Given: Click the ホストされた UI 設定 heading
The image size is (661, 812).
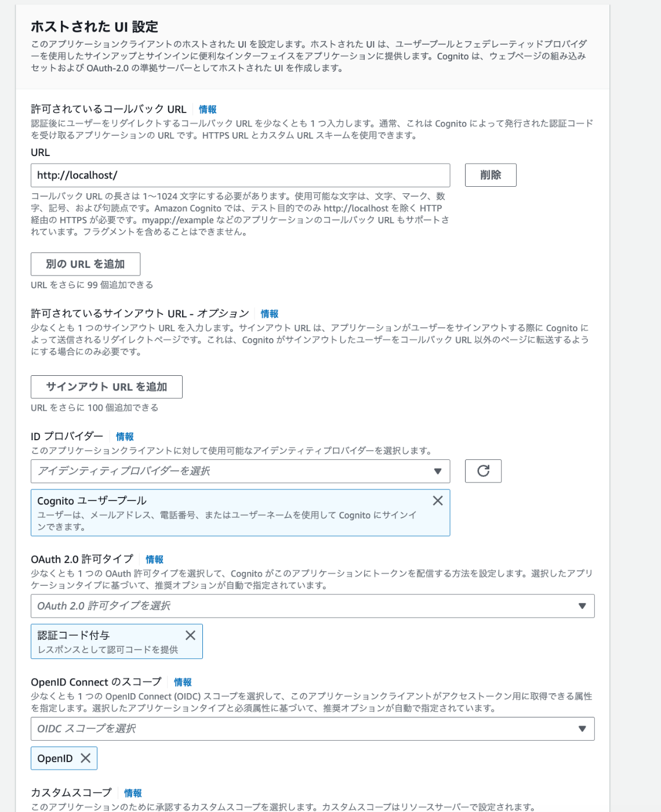Looking at the screenshot, I should pyautogui.click(x=95, y=27).
